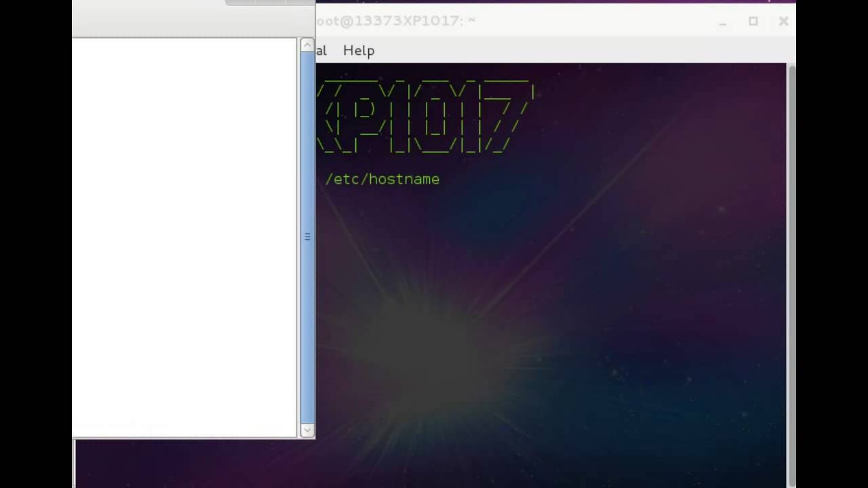The width and height of the screenshot is (868, 488).
Task: Close the terminal window
Action: pos(783,22)
